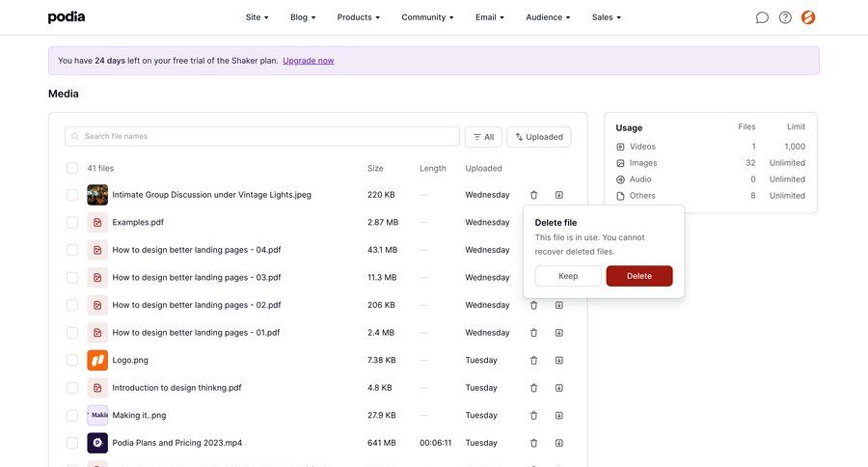Screen dimensions: 868x467
Task: Click the Intimate Group Discussion image thumbnail
Action: [97, 195]
